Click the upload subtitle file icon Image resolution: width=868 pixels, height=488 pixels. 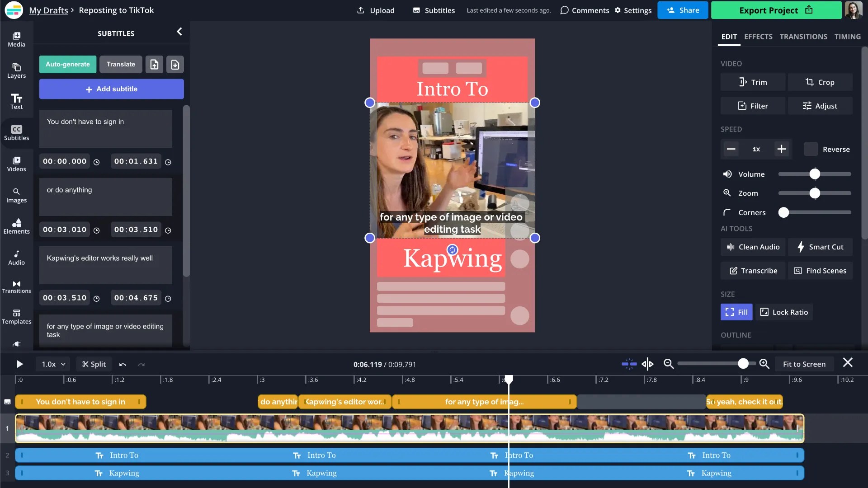154,64
